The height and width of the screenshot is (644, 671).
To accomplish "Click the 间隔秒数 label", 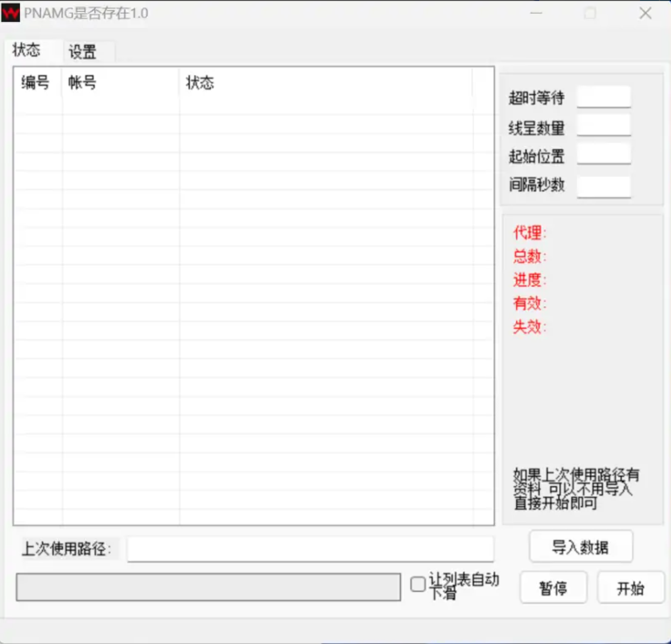I will pyautogui.click(x=536, y=185).
